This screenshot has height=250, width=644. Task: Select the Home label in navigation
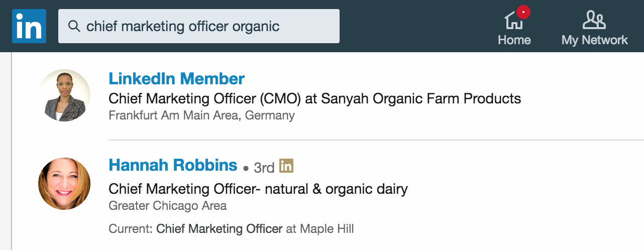514,40
